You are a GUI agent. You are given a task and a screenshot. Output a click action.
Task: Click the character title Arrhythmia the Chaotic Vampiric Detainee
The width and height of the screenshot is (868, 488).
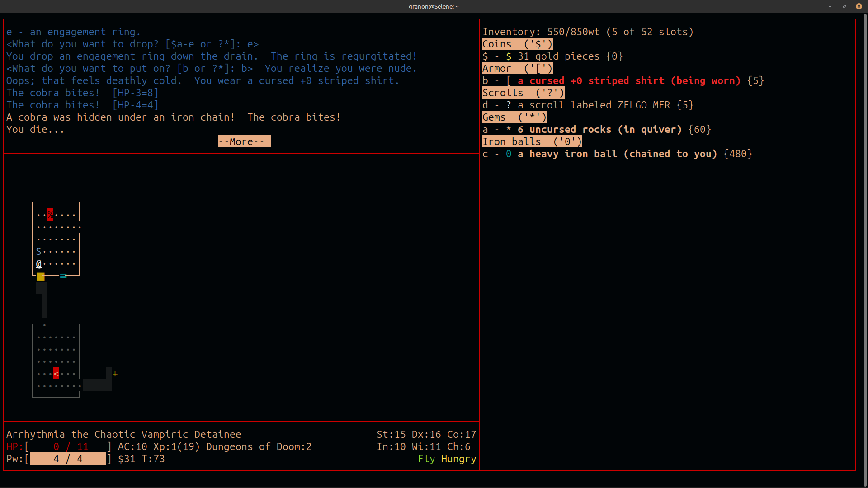click(x=124, y=434)
